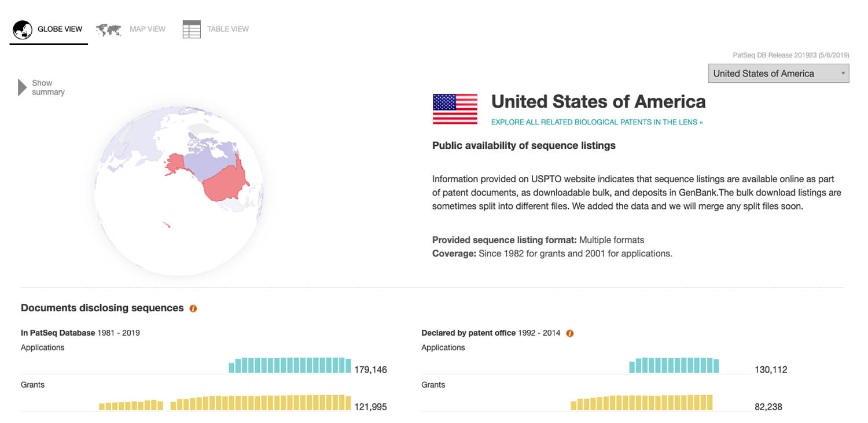
Task: Click PatSeq Grants yellow bar chart
Action: point(226,403)
